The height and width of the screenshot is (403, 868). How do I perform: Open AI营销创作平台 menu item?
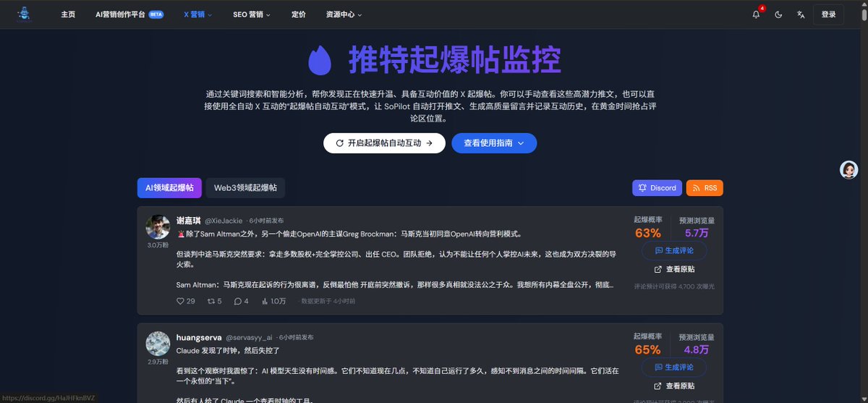pos(129,14)
